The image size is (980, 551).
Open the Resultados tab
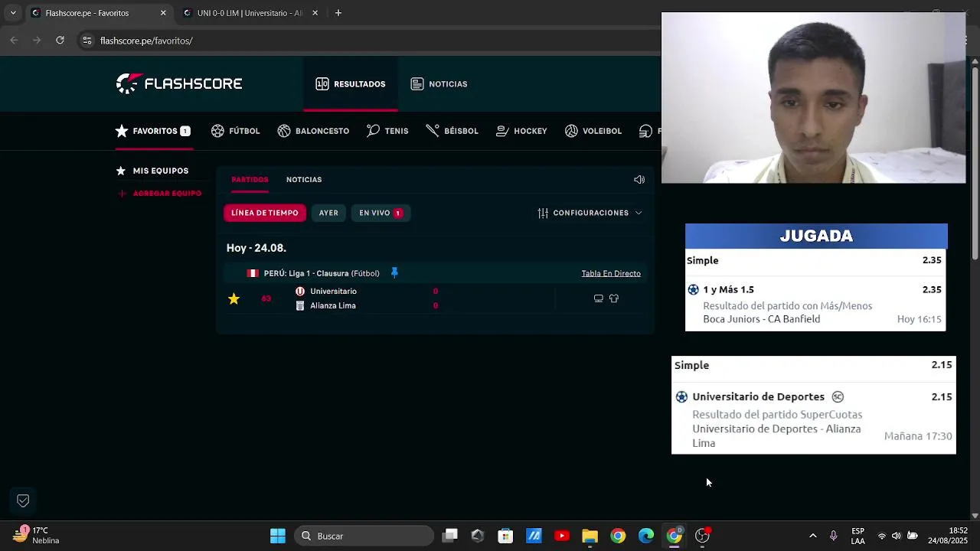[351, 84]
